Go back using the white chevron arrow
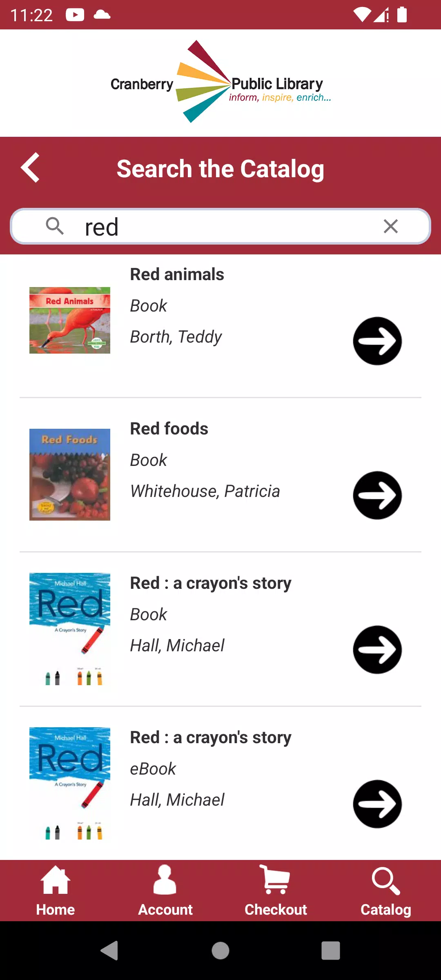Image resolution: width=441 pixels, height=980 pixels. click(30, 167)
